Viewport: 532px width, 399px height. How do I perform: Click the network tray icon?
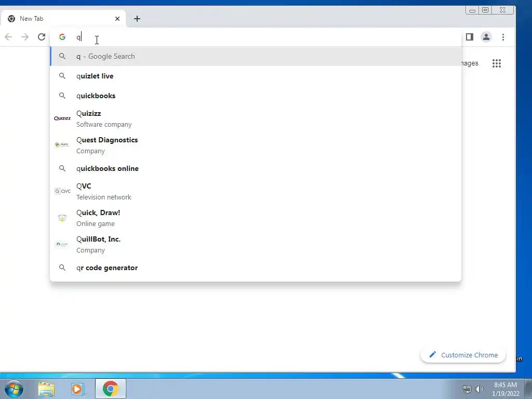click(467, 389)
